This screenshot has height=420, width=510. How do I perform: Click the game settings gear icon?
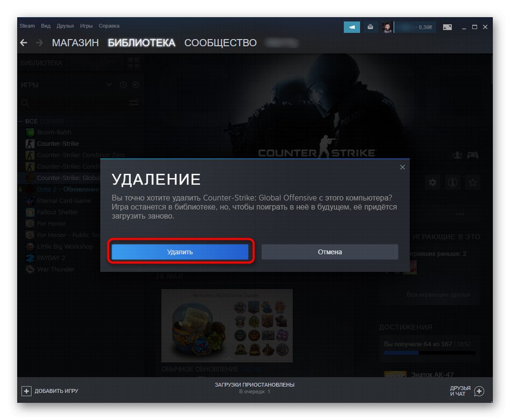pyautogui.click(x=433, y=182)
